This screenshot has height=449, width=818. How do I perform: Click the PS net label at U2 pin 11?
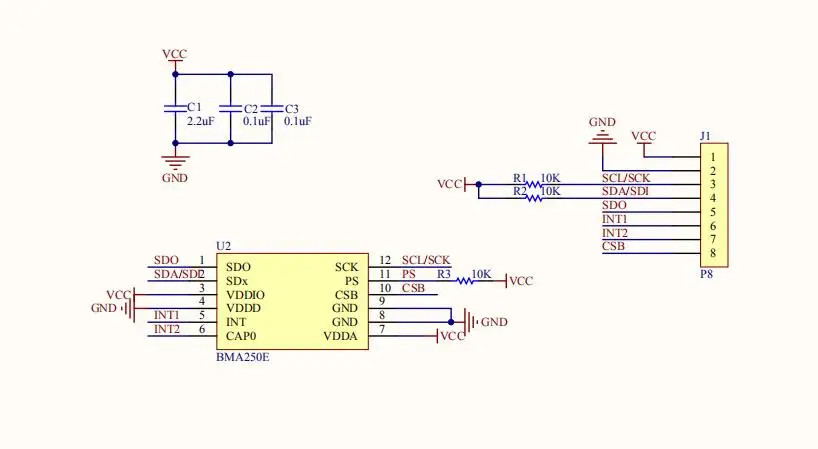click(x=408, y=274)
